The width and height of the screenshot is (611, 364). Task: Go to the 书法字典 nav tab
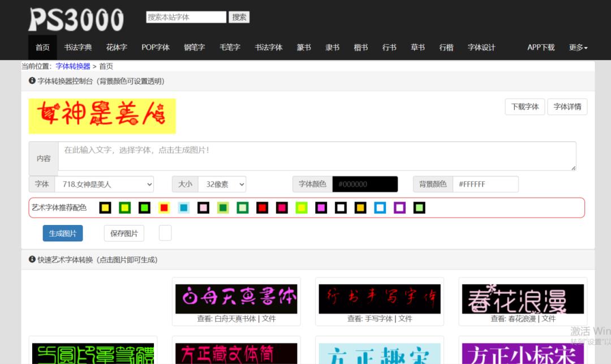pos(78,47)
